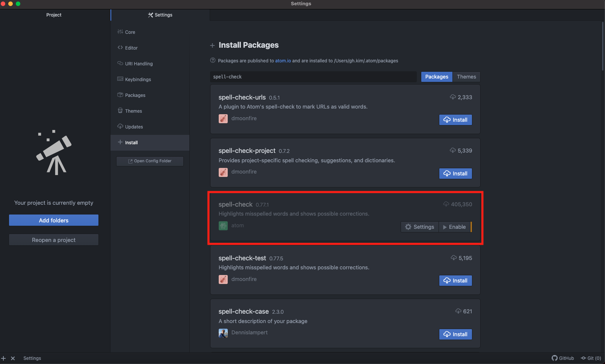Open the spell-check-test package title
This screenshot has width=605, height=364.
tap(242, 258)
